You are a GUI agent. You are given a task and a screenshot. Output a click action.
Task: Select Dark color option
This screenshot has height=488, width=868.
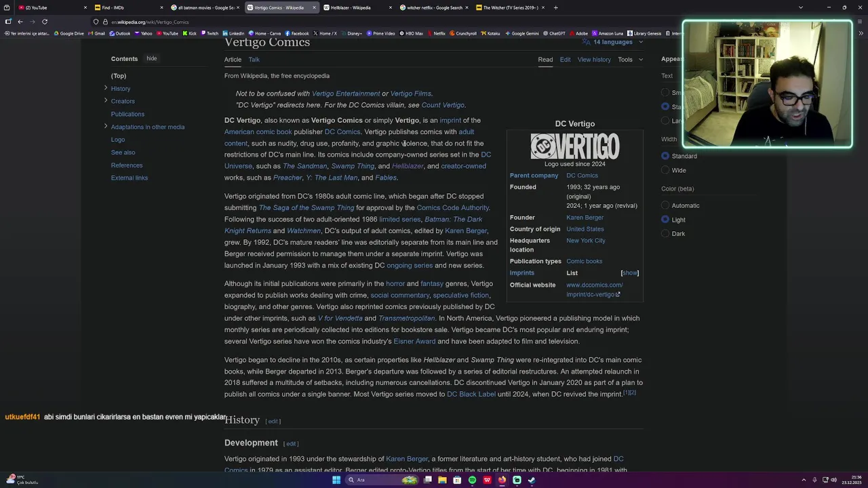click(x=665, y=234)
